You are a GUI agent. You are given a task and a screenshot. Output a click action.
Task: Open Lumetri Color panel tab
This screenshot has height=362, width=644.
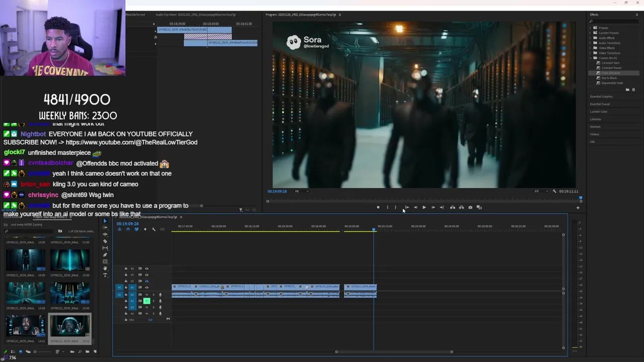coord(599,112)
